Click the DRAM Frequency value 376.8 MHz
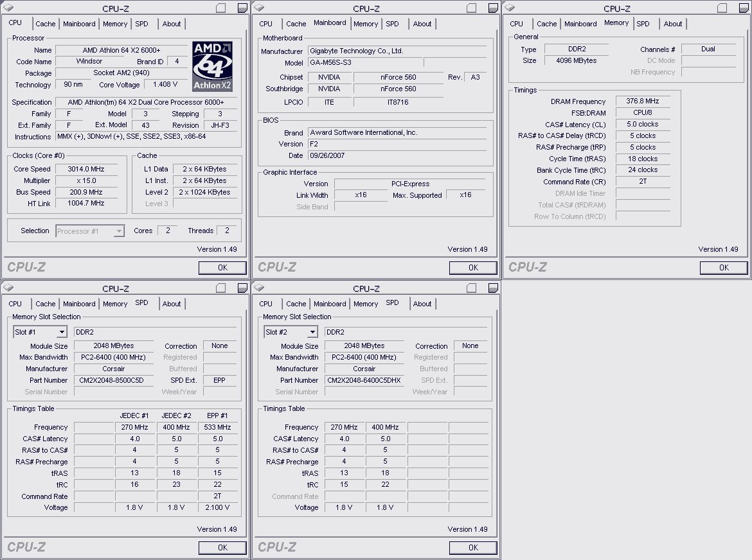The width and height of the screenshot is (752, 560). click(643, 101)
